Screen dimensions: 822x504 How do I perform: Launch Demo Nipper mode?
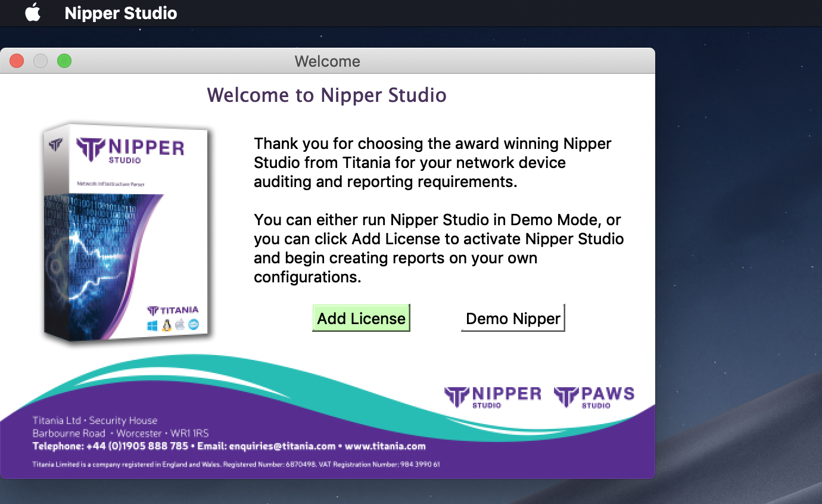click(x=512, y=318)
